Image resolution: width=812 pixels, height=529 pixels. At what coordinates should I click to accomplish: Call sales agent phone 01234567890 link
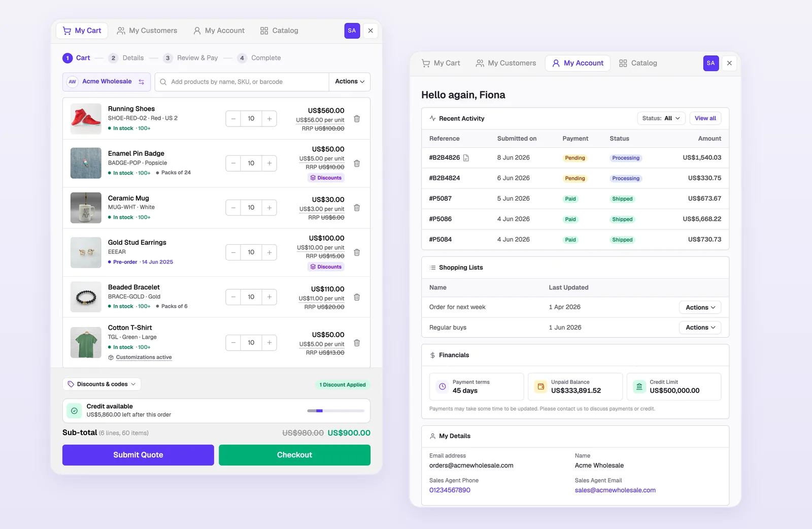pos(450,490)
